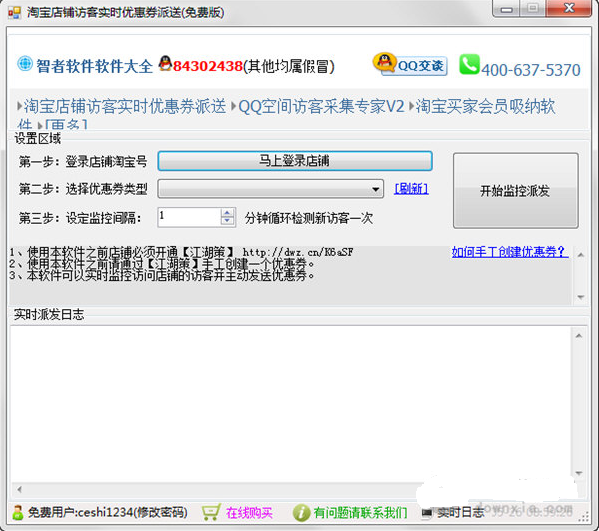The width and height of the screenshot is (599, 531).
Task: Click the QQ number 84302438
Action: pos(208,66)
